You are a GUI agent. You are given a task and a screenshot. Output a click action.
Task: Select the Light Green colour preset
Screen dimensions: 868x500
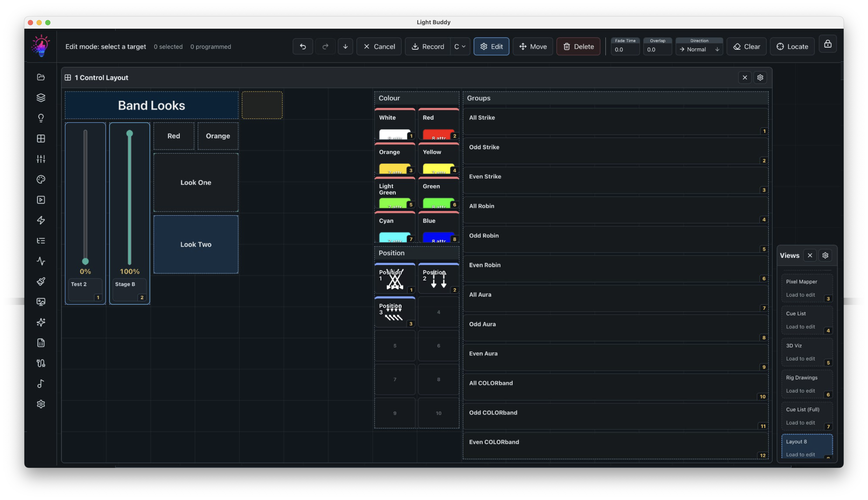(394, 193)
